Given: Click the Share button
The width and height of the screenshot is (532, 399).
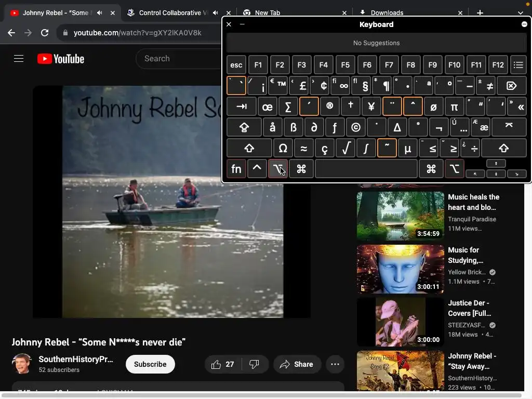Looking at the screenshot, I should [x=297, y=364].
